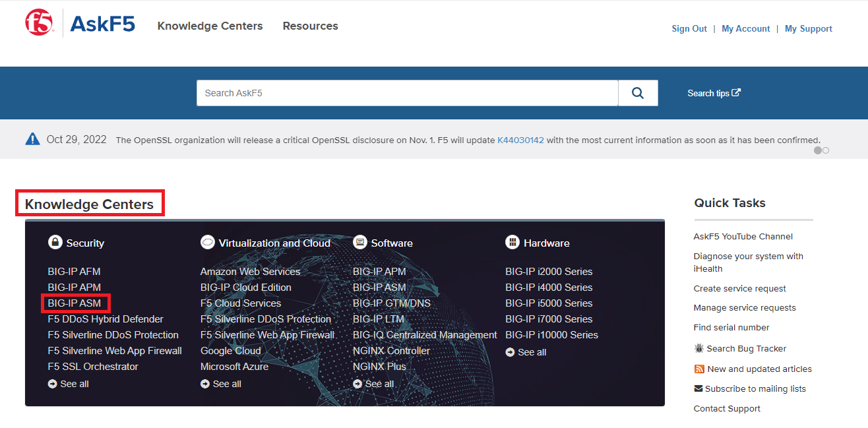Open article K44030142 from the alert
The image size is (868, 428).
click(520, 140)
